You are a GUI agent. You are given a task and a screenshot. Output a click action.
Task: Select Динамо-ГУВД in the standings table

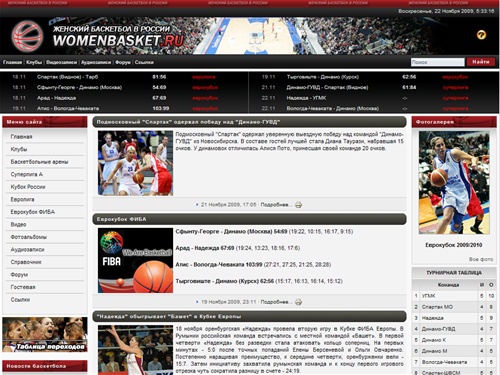[x=438, y=329]
